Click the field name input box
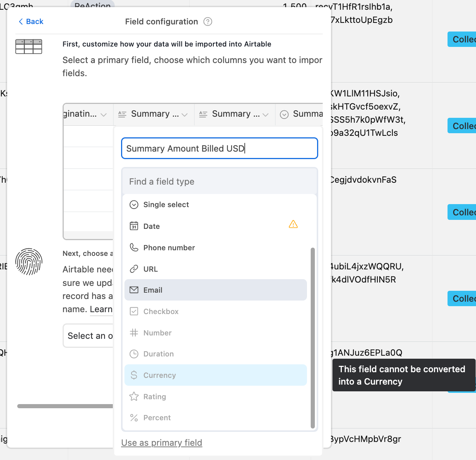 pos(220,148)
